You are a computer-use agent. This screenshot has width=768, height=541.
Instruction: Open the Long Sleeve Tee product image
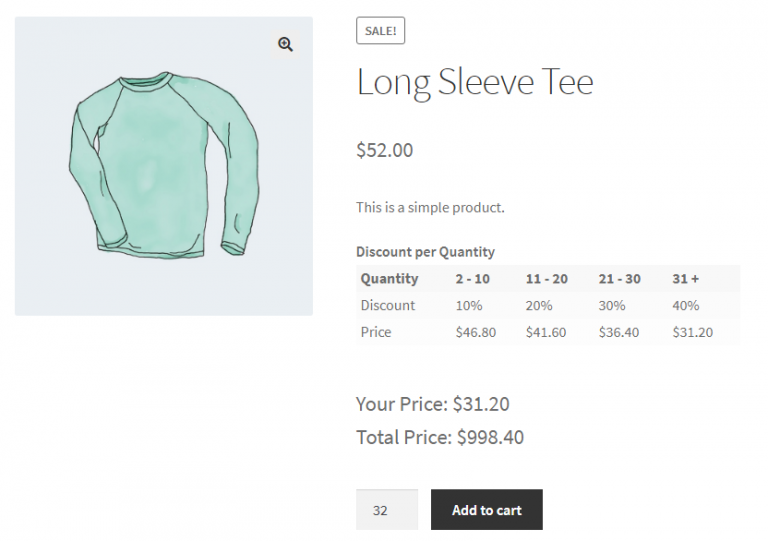coord(163,167)
